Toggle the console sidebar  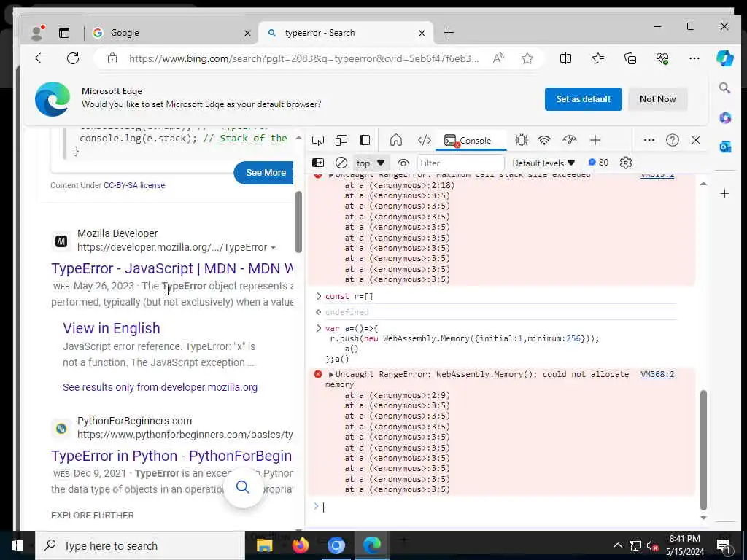pyautogui.click(x=318, y=163)
